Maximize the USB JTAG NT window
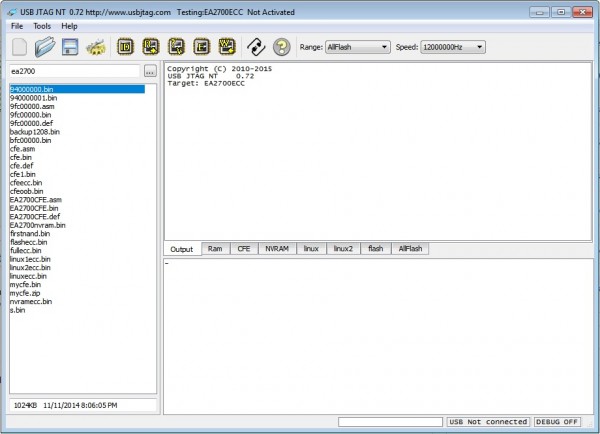 coord(561,12)
